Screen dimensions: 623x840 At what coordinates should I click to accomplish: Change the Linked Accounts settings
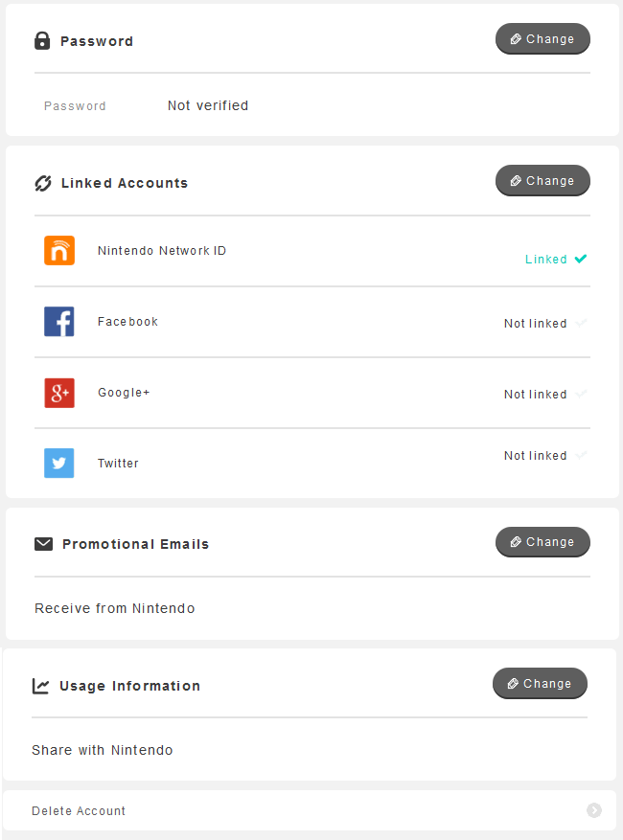point(542,180)
